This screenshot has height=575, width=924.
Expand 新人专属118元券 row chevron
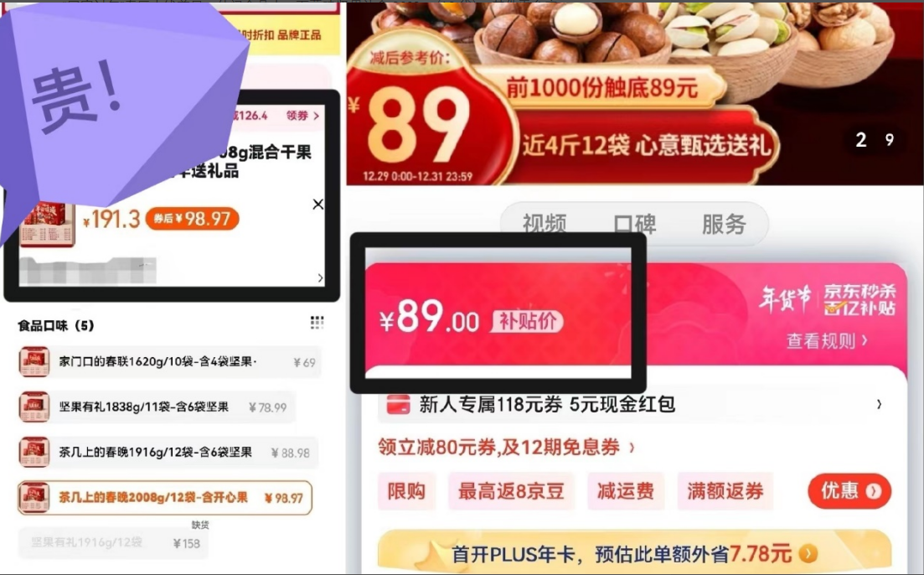879,405
